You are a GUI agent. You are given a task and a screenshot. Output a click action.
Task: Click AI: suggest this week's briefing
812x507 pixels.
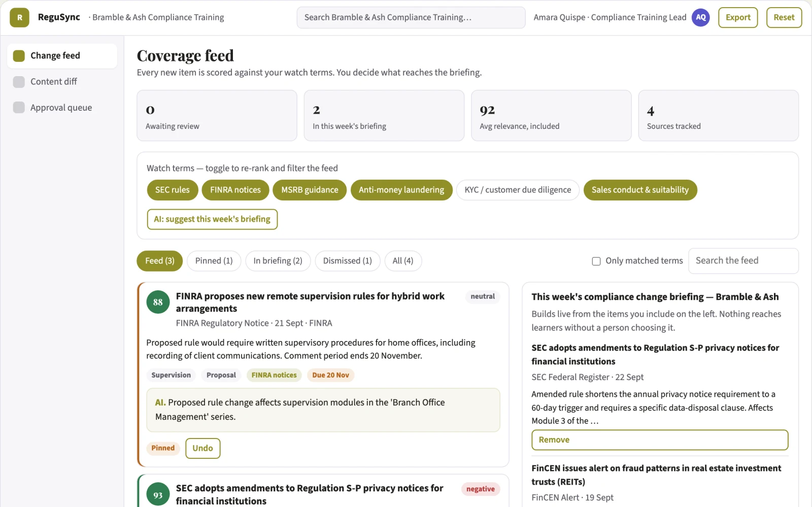(212, 219)
